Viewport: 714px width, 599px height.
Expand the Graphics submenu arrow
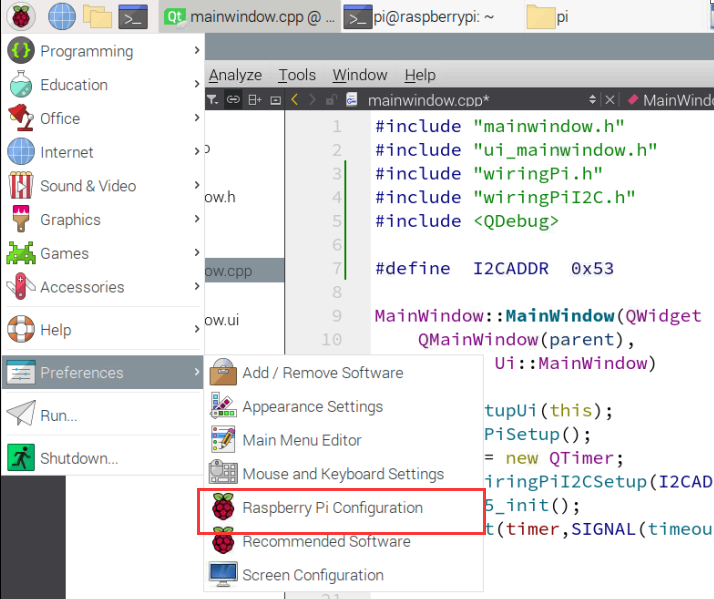click(x=197, y=219)
